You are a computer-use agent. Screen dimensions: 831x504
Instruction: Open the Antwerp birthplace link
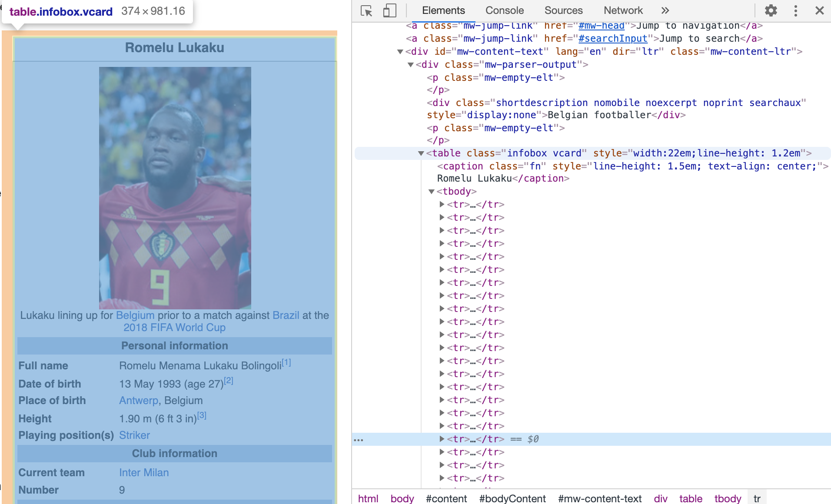(139, 401)
